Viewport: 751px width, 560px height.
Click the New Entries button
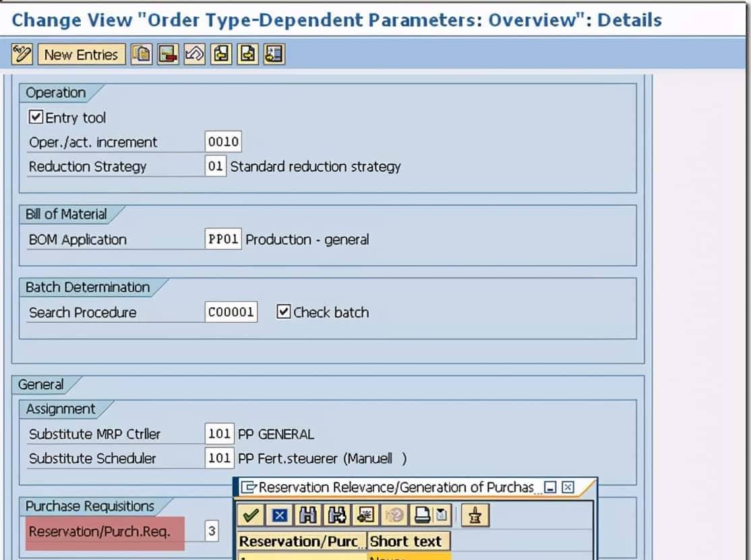(x=82, y=55)
